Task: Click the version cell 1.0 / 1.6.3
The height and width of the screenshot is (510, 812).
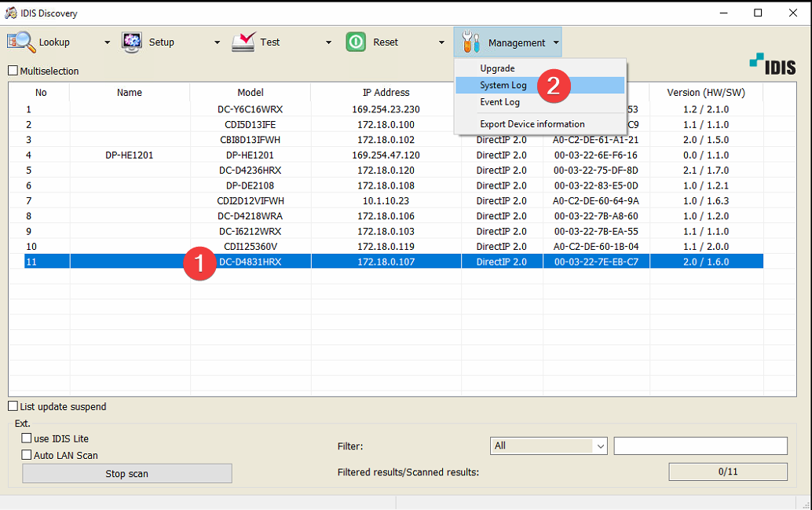Action: pyautogui.click(x=706, y=200)
